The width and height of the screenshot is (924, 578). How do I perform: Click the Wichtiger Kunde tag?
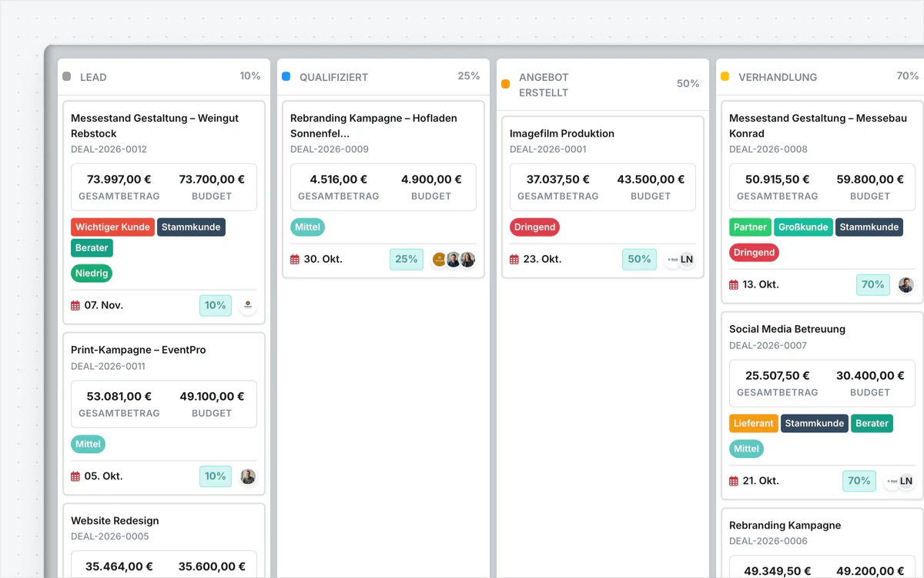click(x=112, y=227)
